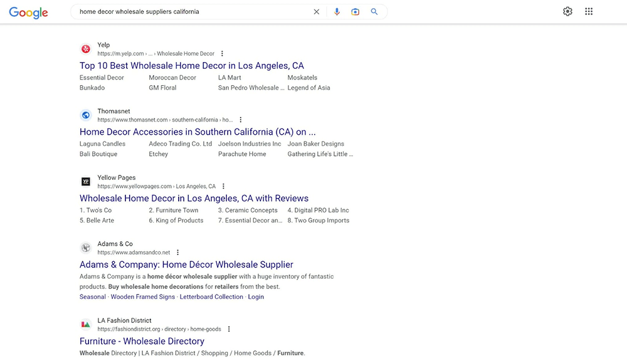Open the Wooden Framed Signs sitelink
627x364 pixels.
pos(142,297)
